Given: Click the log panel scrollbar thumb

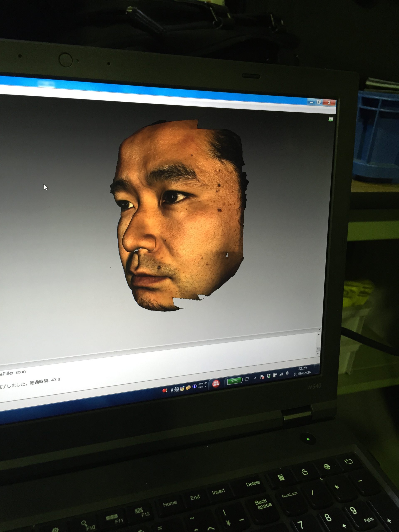Looking at the screenshot, I should click(318, 349).
